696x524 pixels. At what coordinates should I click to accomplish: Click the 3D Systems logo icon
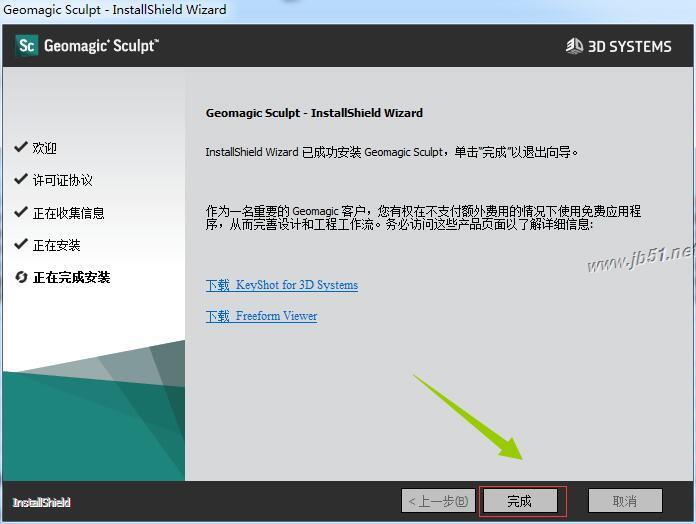[574, 46]
